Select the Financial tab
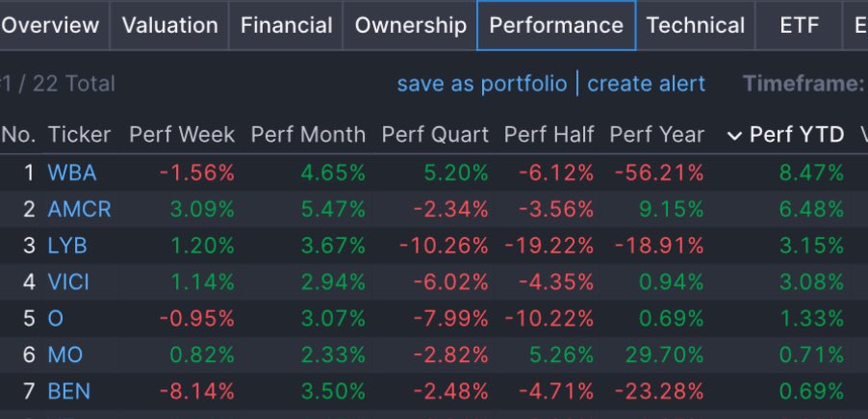The width and height of the screenshot is (868, 419). pyautogui.click(x=286, y=26)
